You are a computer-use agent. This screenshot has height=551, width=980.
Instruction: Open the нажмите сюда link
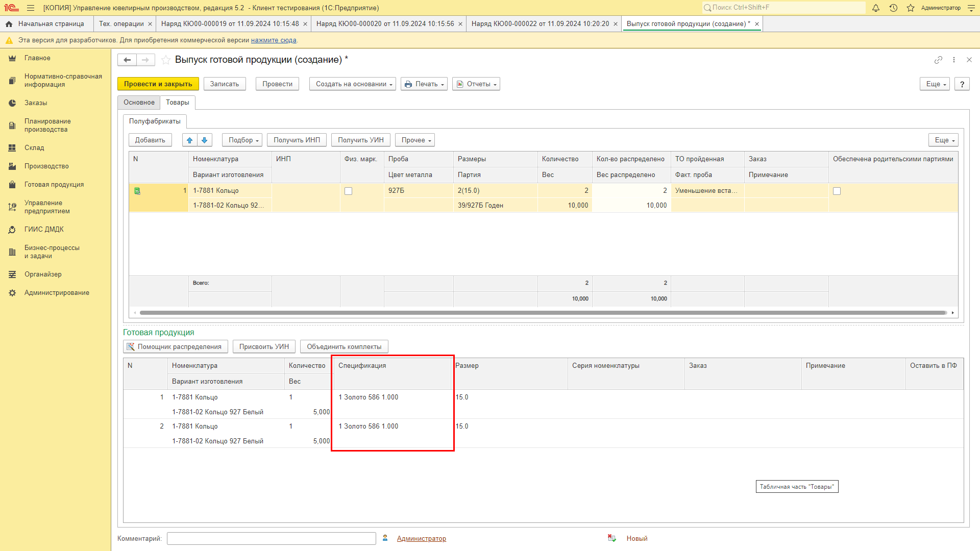(274, 40)
